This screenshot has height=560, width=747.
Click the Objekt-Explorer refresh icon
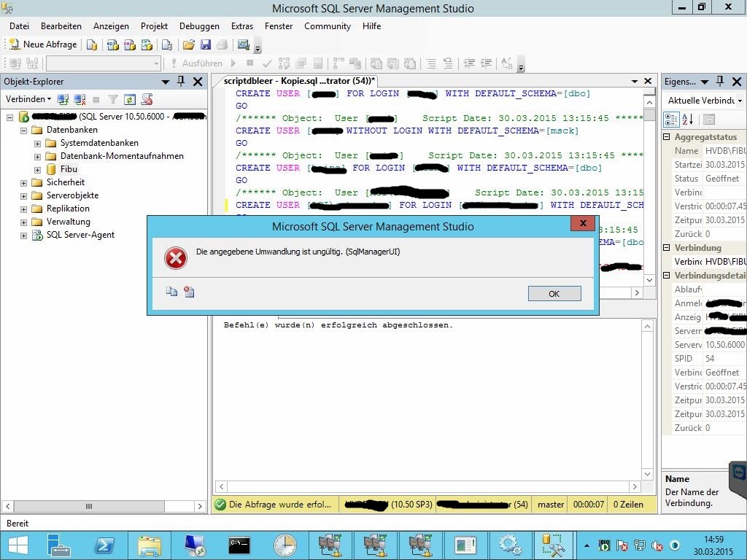tap(130, 99)
